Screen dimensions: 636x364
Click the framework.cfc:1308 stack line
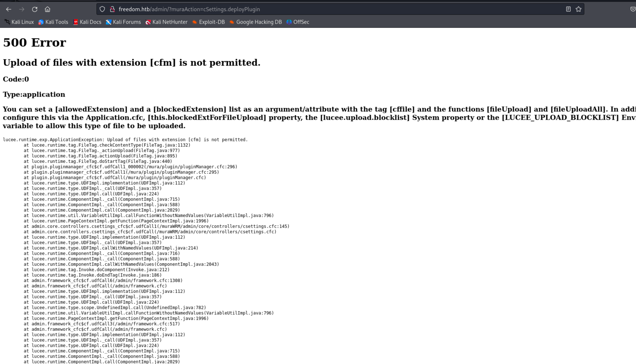pyautogui.click(x=103, y=280)
